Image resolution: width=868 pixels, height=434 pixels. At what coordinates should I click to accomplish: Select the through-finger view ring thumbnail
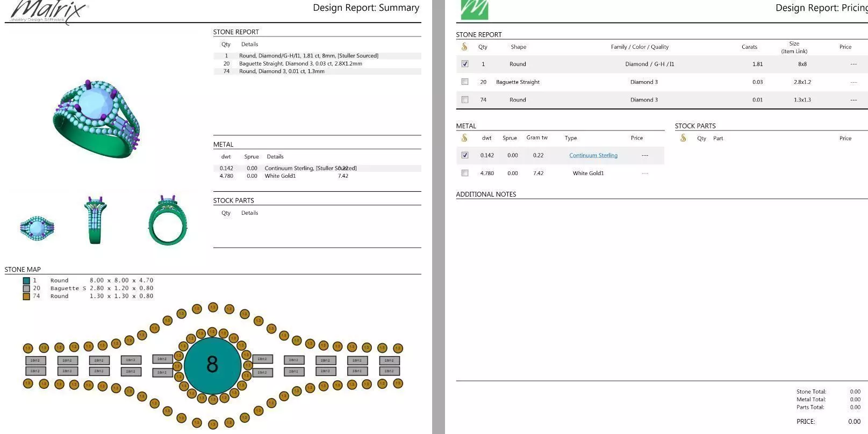[x=168, y=220]
